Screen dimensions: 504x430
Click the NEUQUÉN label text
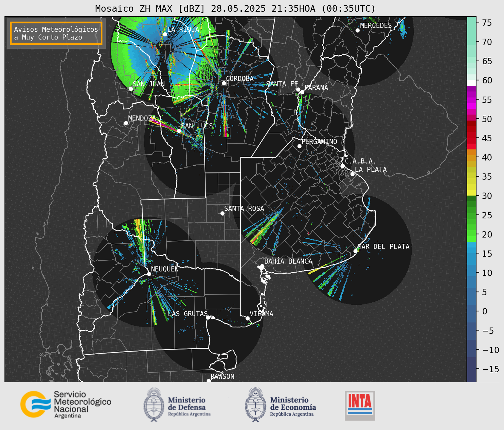coord(165,269)
